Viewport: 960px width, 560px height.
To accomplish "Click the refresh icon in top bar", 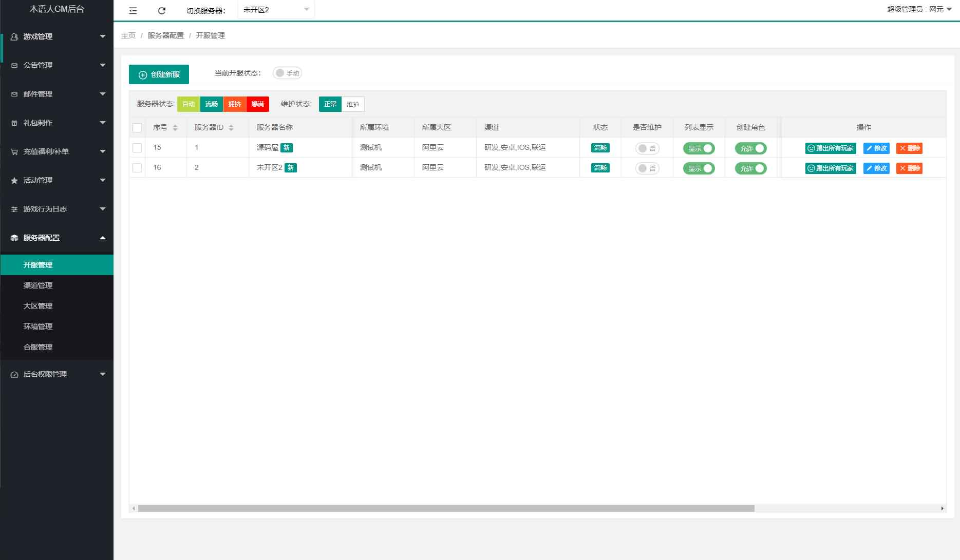I will click(x=162, y=10).
